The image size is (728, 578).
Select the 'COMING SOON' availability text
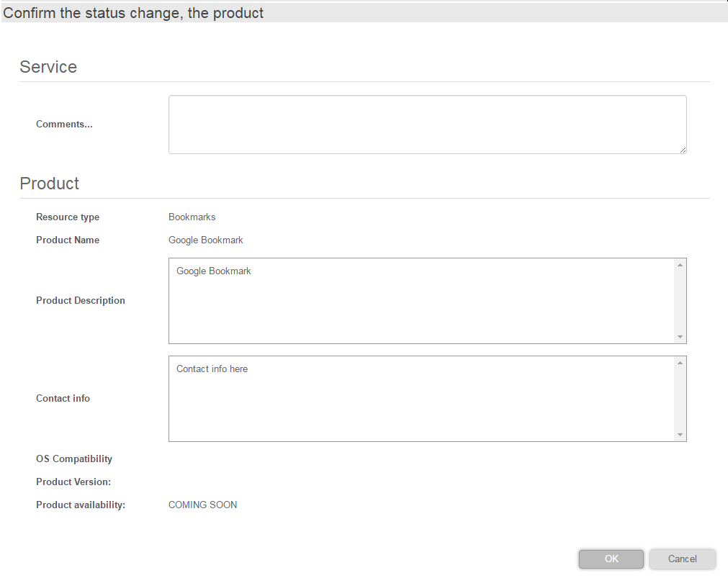click(x=202, y=505)
